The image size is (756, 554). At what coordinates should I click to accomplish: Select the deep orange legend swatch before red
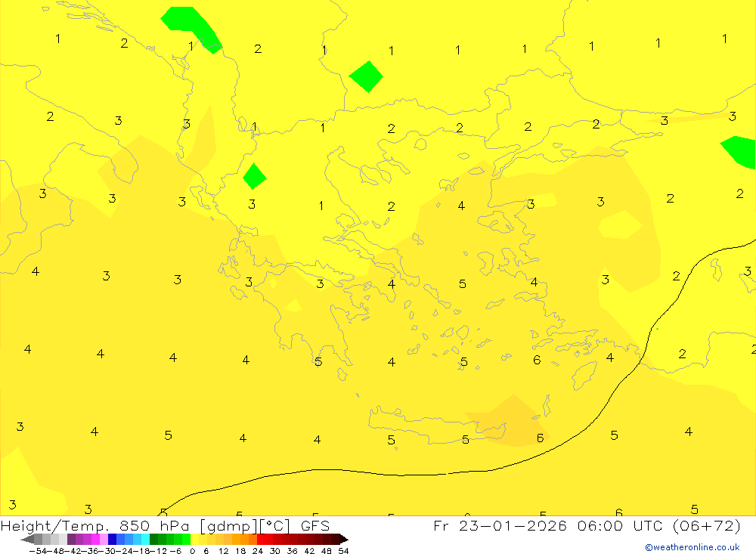click(x=253, y=539)
